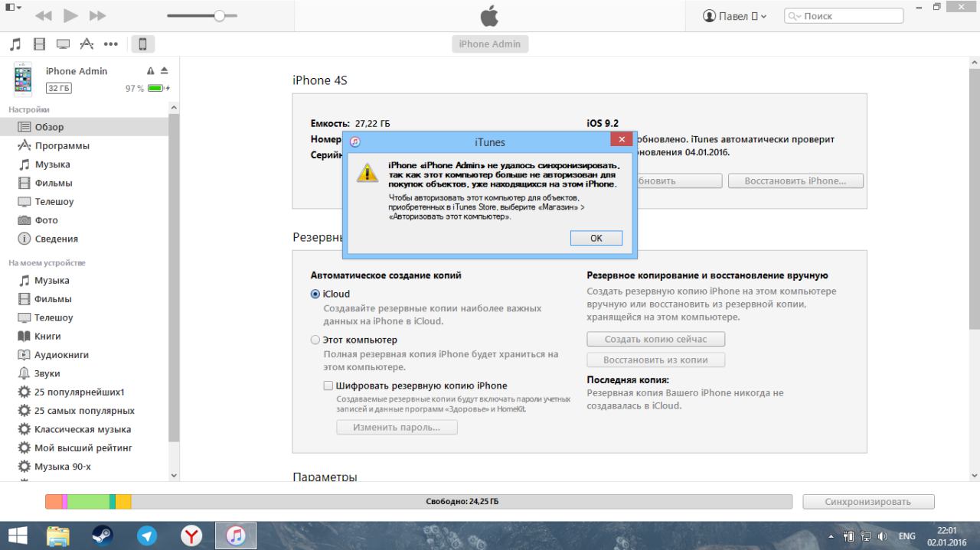Select Обзор in the settings sidebar
Screen dimensions: 980x550
tap(84, 127)
